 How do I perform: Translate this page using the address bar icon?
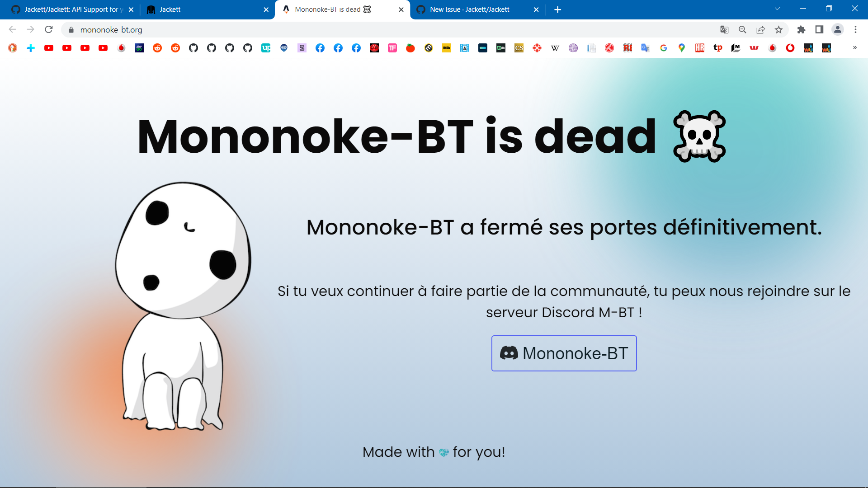tap(724, 29)
